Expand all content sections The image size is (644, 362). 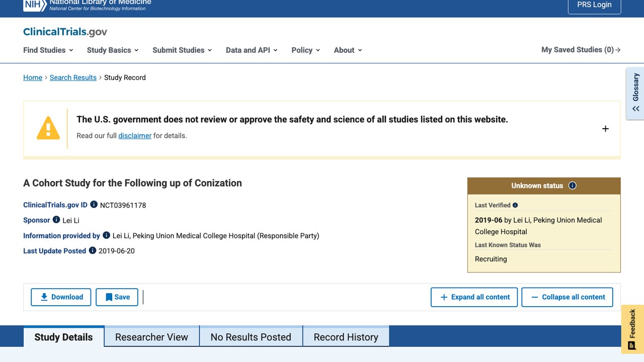click(x=475, y=297)
